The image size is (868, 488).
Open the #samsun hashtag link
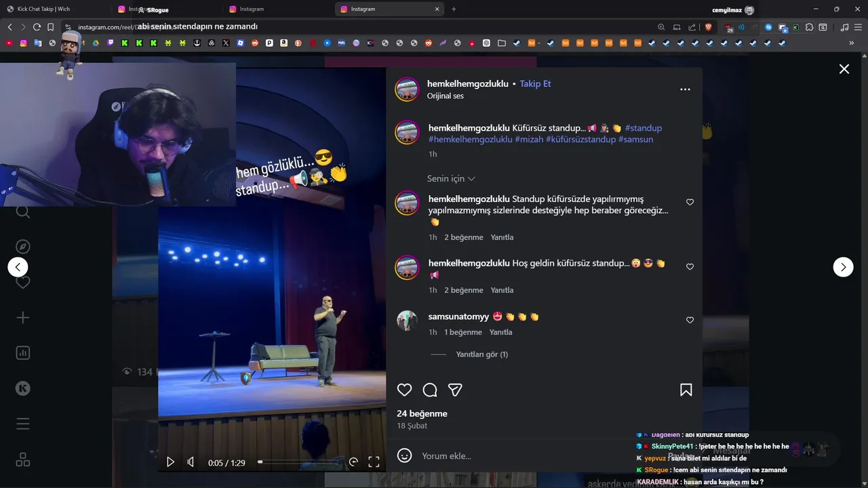pos(636,140)
